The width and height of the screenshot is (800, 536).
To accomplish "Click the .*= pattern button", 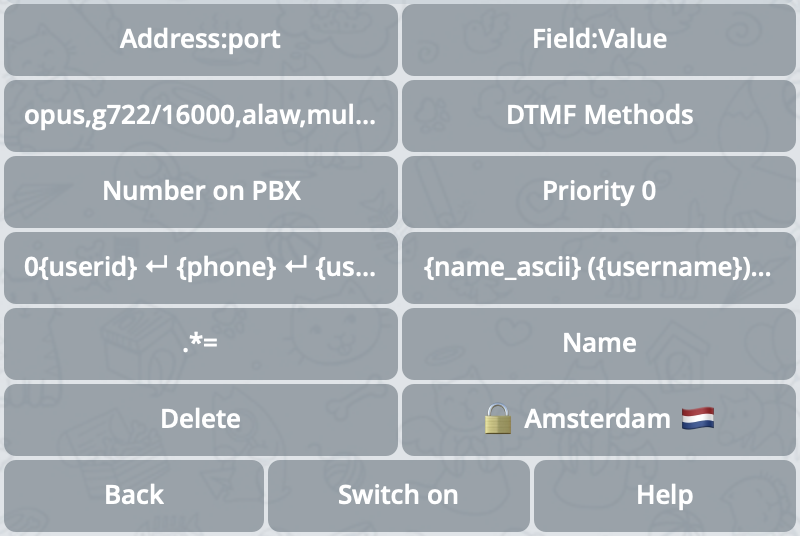I will pyautogui.click(x=201, y=344).
